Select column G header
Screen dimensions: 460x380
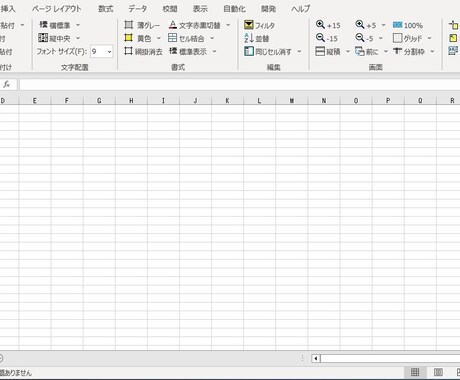pyautogui.click(x=99, y=100)
